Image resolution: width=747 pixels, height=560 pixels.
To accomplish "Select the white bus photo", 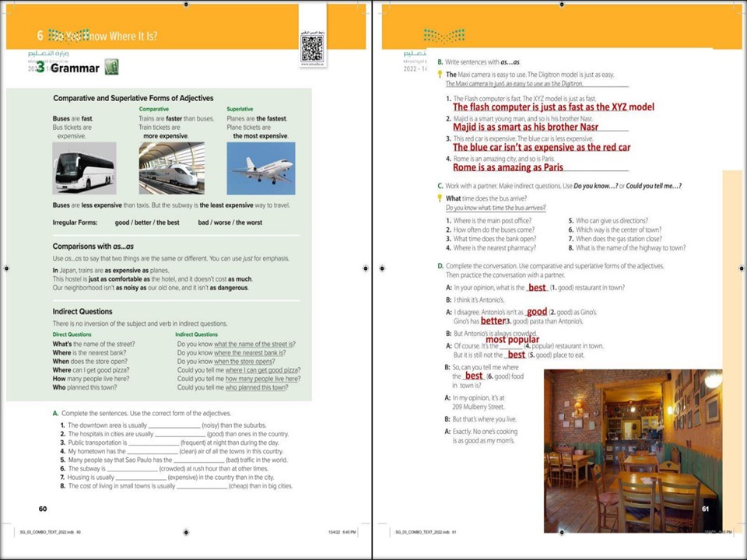I will (84, 168).
